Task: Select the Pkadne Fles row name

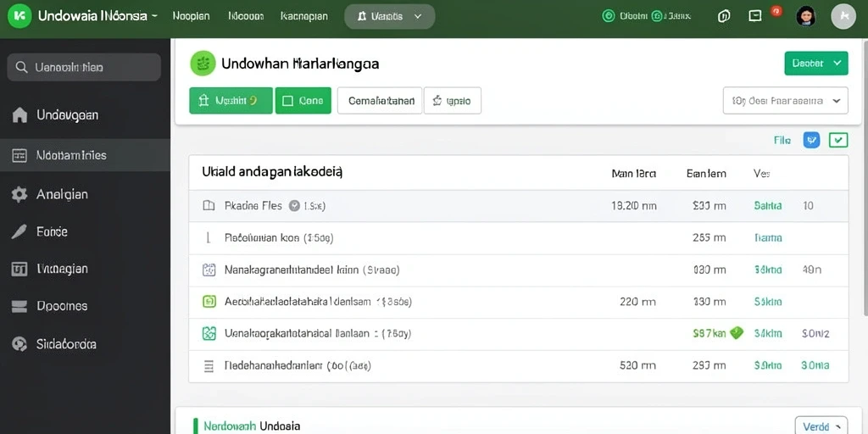Action: click(253, 206)
